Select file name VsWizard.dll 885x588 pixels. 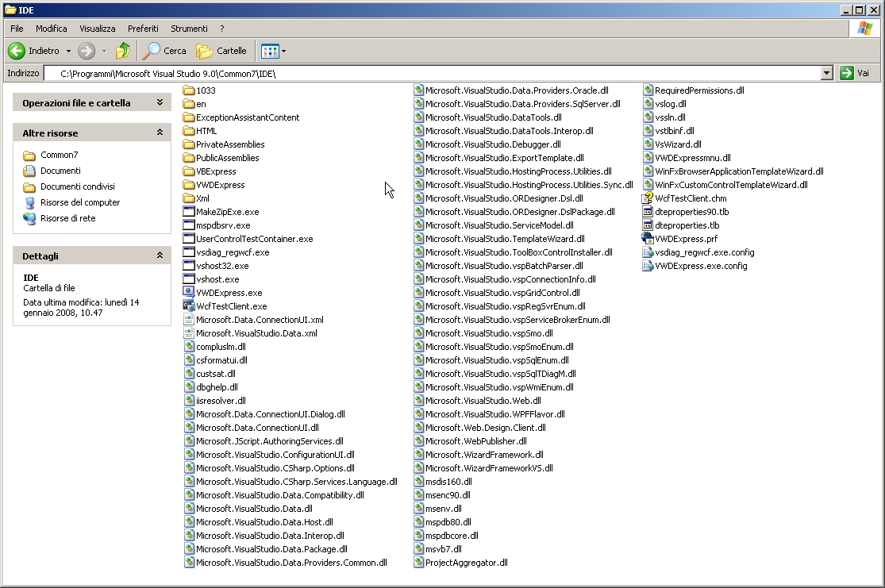678,144
